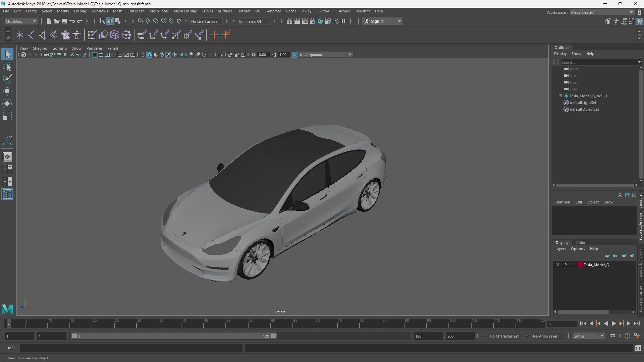Viewport: 644px width, 362px height.
Task: Click the Undo arrow icon
Action: [72, 21]
